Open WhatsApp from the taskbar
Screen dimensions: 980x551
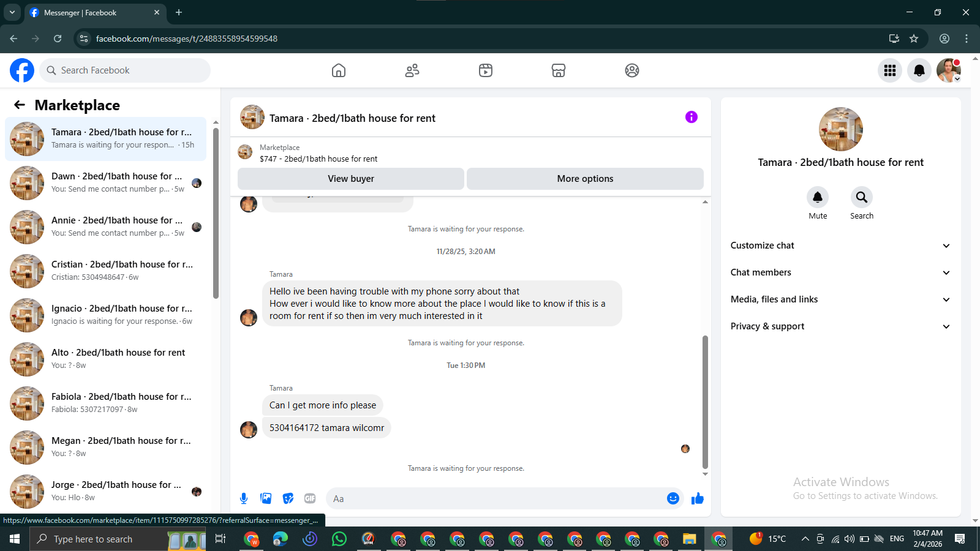coord(339,539)
